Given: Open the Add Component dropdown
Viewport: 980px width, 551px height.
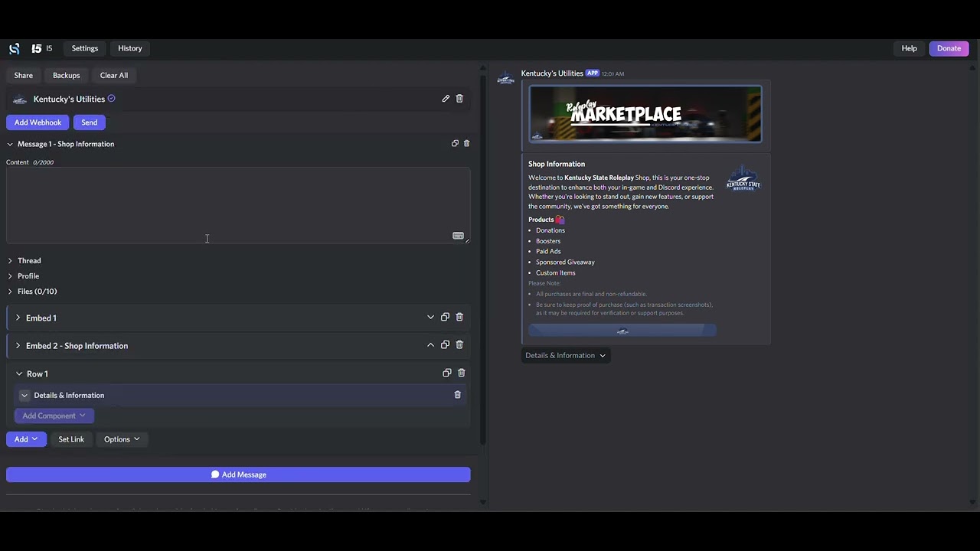Looking at the screenshot, I should (54, 416).
